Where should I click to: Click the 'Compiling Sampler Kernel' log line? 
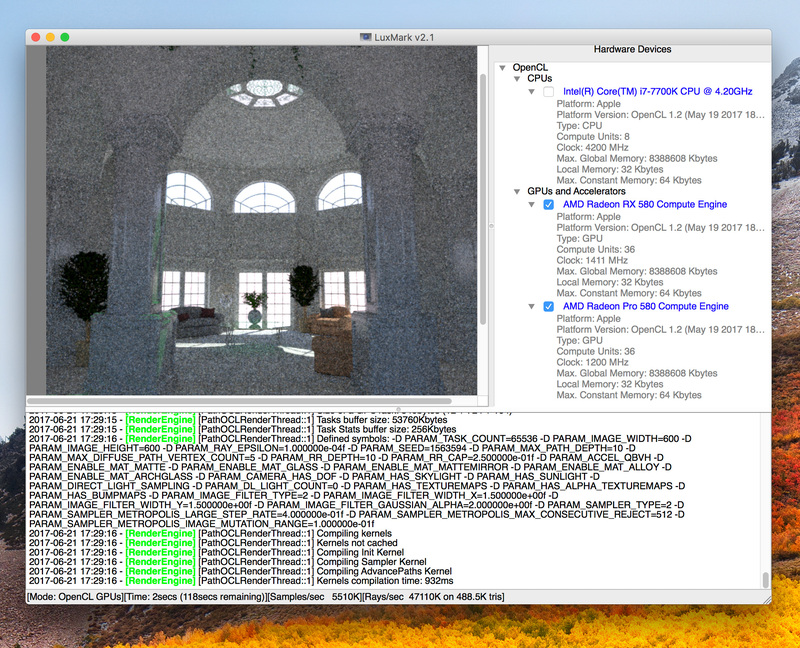[228, 562]
